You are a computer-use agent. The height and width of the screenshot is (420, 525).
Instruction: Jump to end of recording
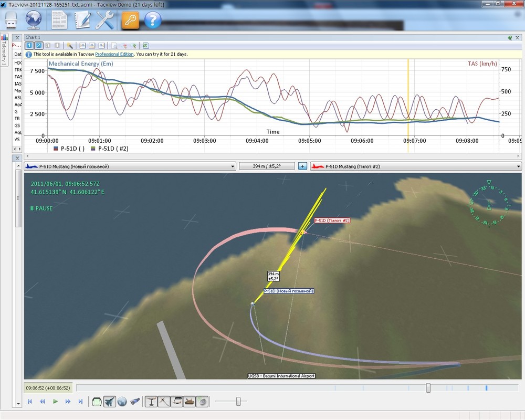pyautogui.click(x=80, y=401)
